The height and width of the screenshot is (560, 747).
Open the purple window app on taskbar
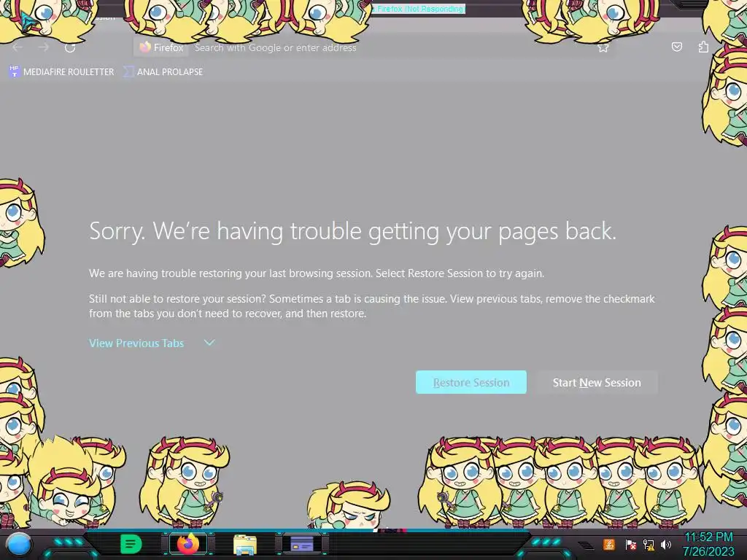[302, 544]
